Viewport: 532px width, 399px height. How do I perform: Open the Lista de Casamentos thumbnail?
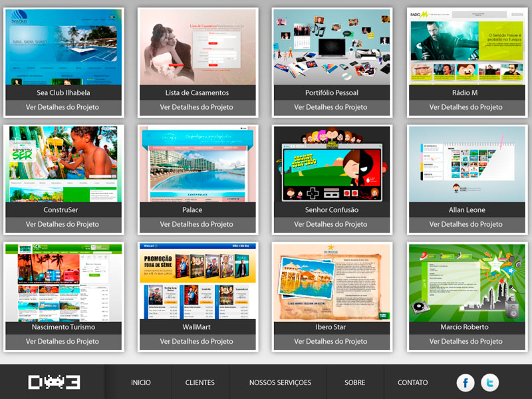(198, 47)
